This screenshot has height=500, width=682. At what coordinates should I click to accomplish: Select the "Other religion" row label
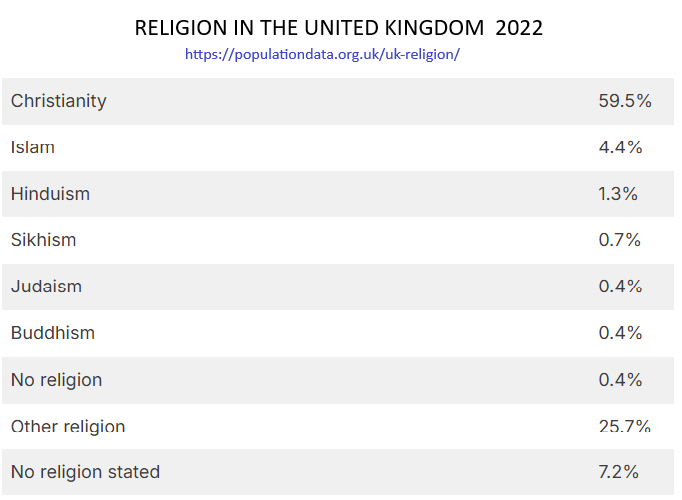68,427
